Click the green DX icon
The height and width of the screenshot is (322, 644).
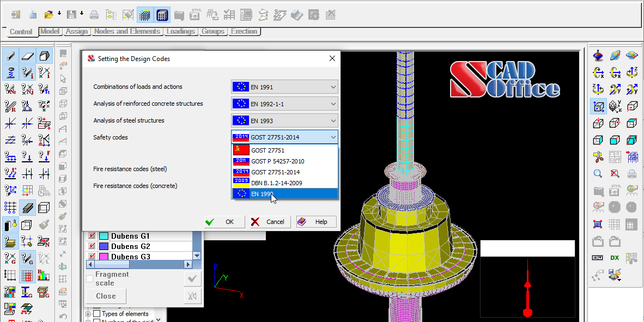coord(615,258)
